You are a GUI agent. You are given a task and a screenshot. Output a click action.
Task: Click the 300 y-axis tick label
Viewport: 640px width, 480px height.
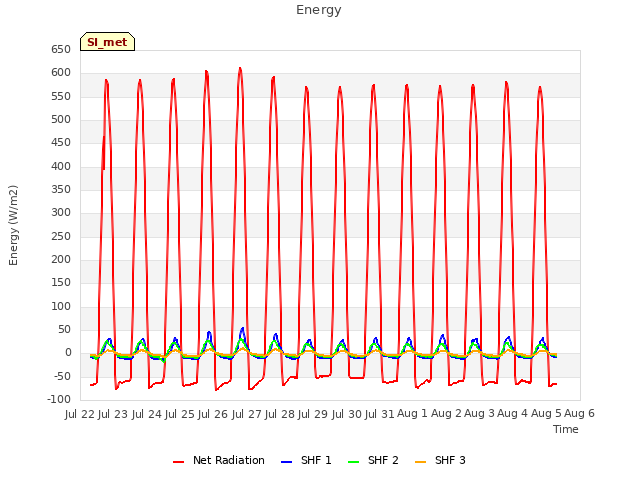[x=61, y=213]
